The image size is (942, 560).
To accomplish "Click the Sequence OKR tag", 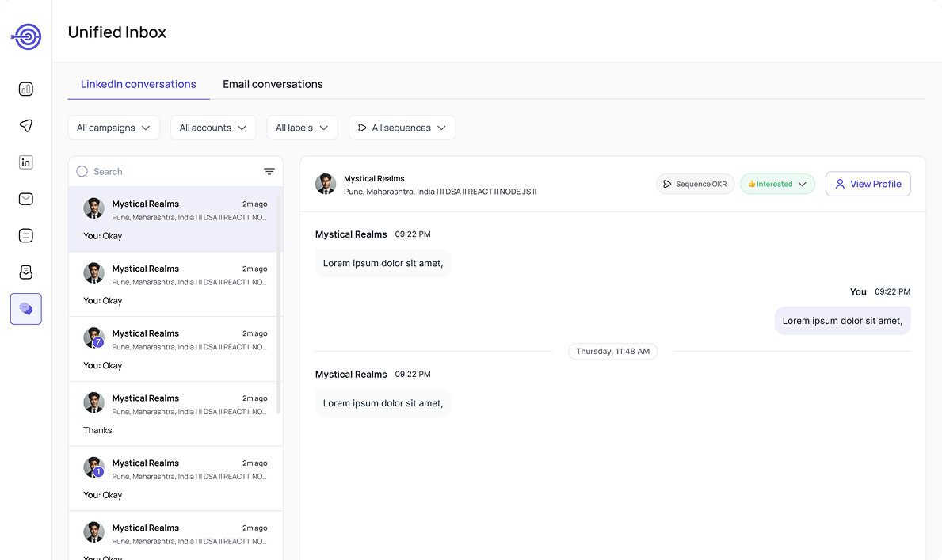I will (695, 184).
